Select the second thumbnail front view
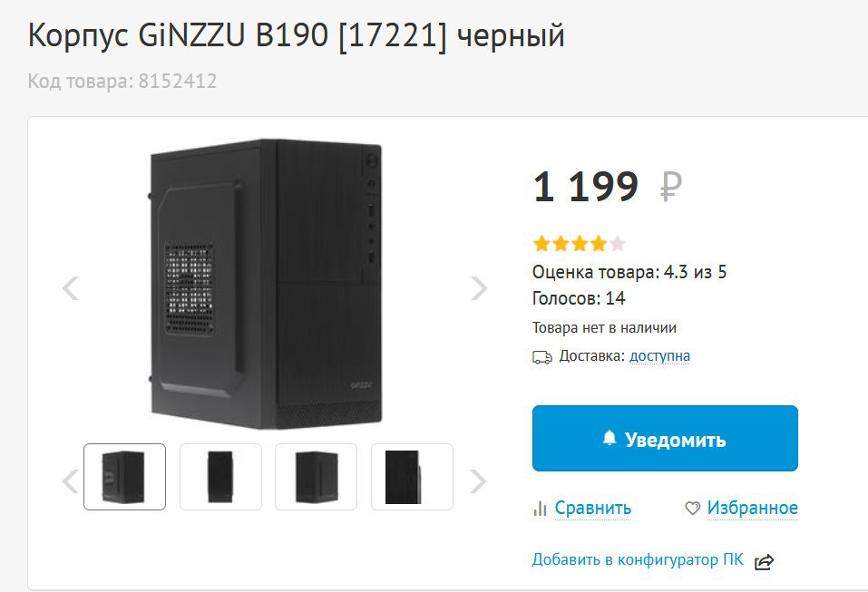868x592 pixels. click(x=220, y=476)
